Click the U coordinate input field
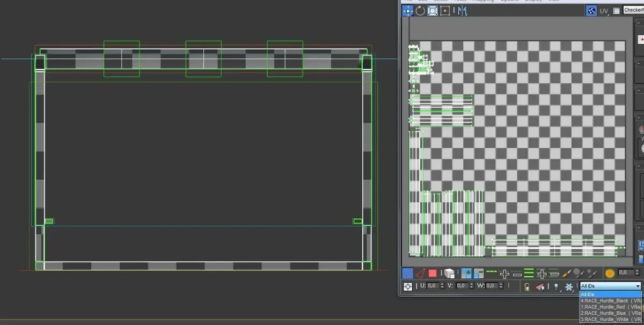The height and width of the screenshot is (325, 644). [434, 286]
